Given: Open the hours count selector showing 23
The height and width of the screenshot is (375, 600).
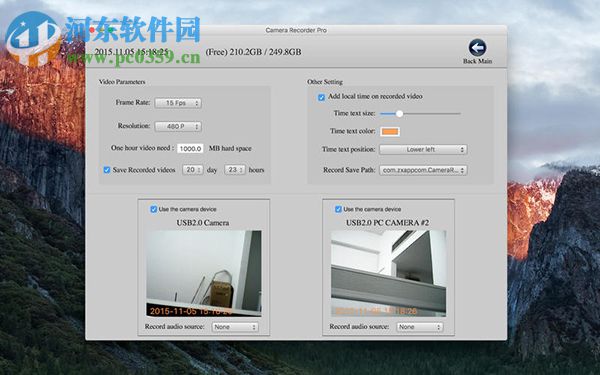Looking at the screenshot, I should [235, 170].
